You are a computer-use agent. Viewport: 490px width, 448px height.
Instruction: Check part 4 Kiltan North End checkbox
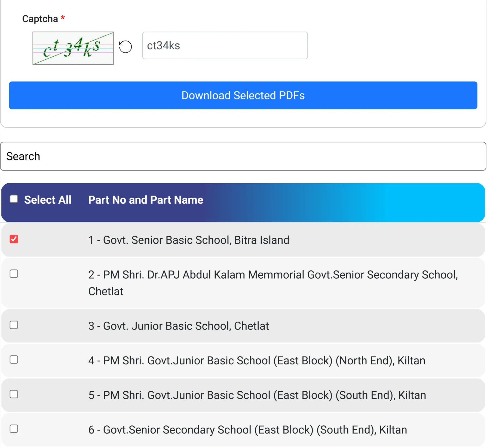pos(14,359)
